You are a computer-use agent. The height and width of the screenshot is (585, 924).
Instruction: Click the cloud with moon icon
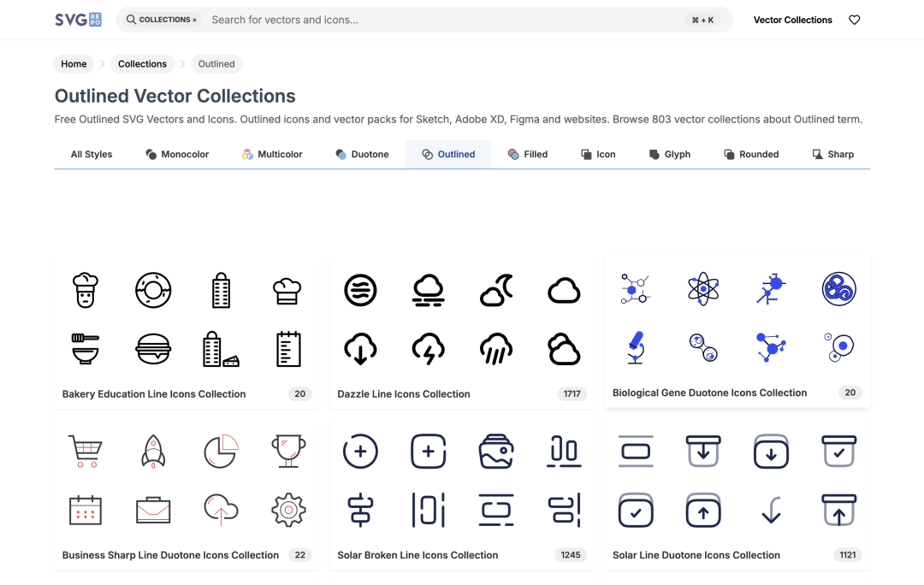coord(496,290)
